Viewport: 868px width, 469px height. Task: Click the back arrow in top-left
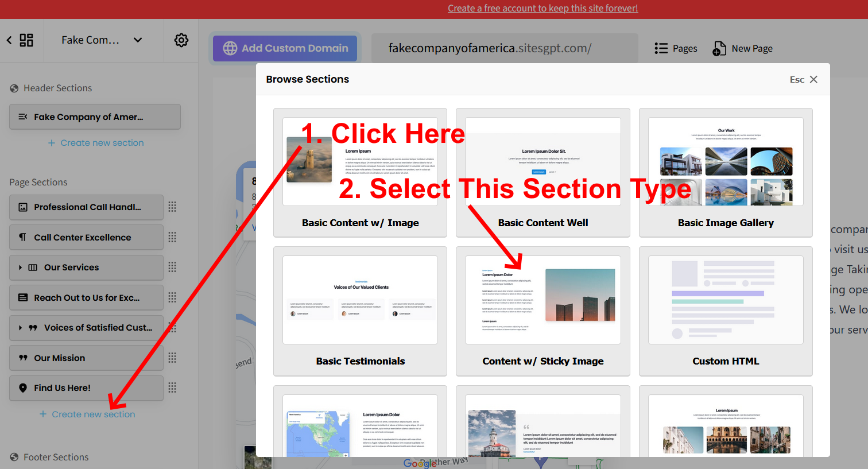pyautogui.click(x=9, y=40)
